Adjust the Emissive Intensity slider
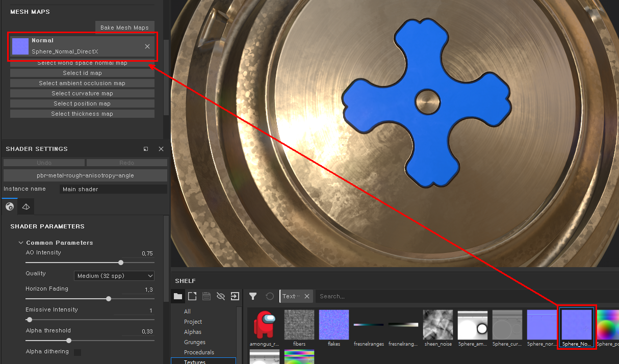 [90, 320]
